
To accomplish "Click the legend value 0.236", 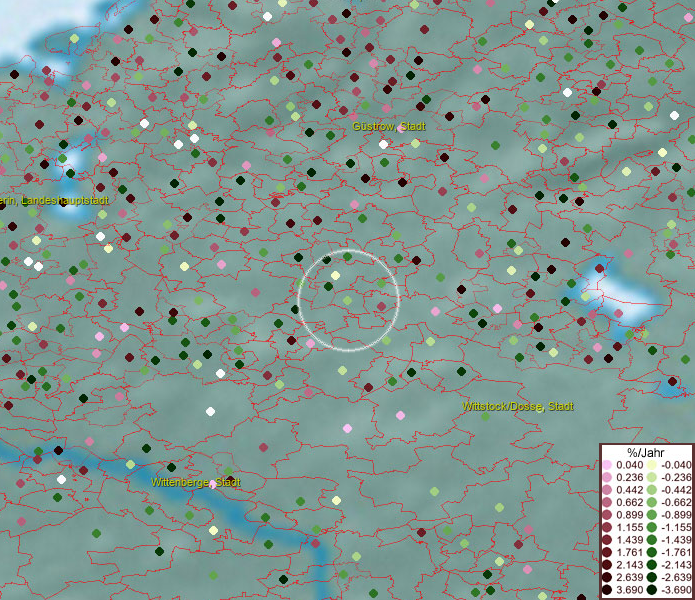I will [x=629, y=477].
